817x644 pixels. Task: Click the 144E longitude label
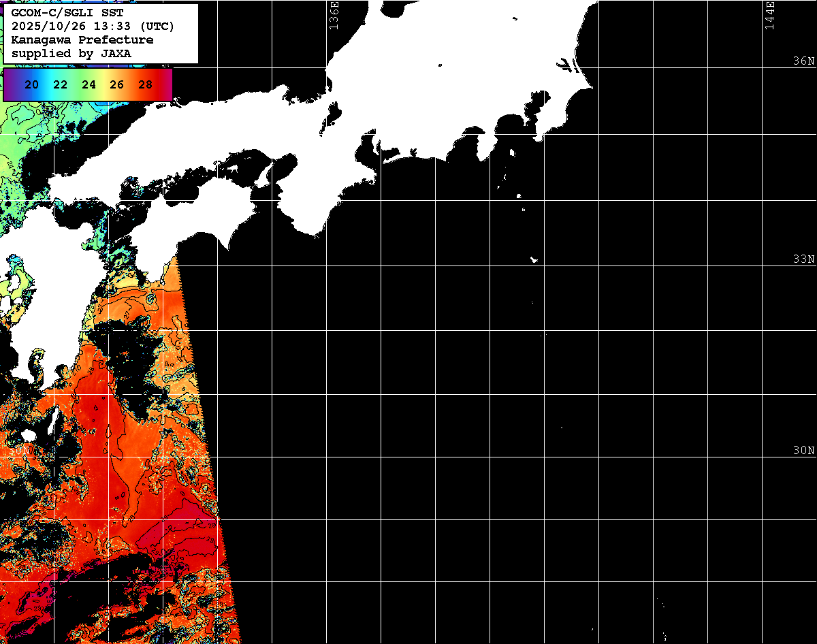pyautogui.click(x=770, y=15)
